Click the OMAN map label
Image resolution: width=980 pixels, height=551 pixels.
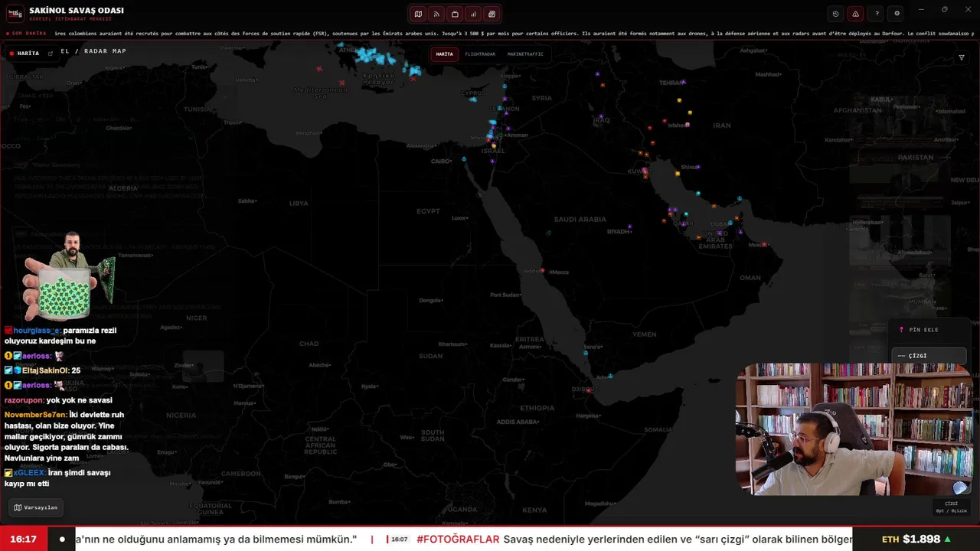(750, 278)
